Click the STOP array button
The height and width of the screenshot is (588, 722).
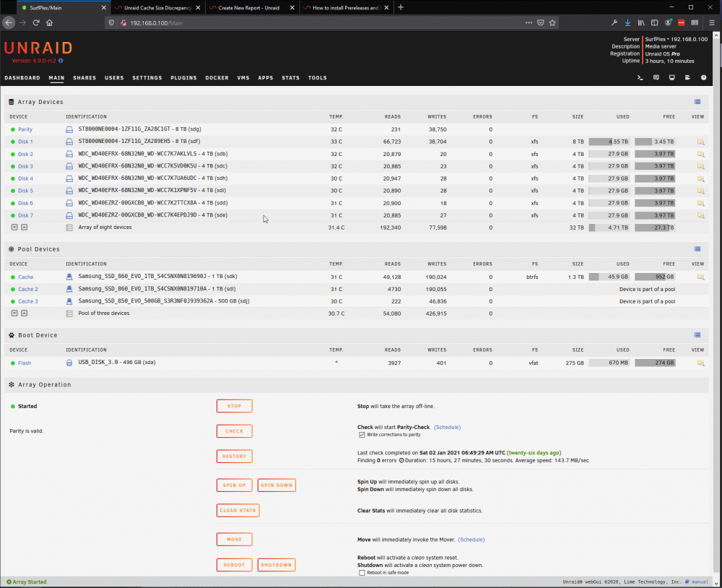[235, 406]
